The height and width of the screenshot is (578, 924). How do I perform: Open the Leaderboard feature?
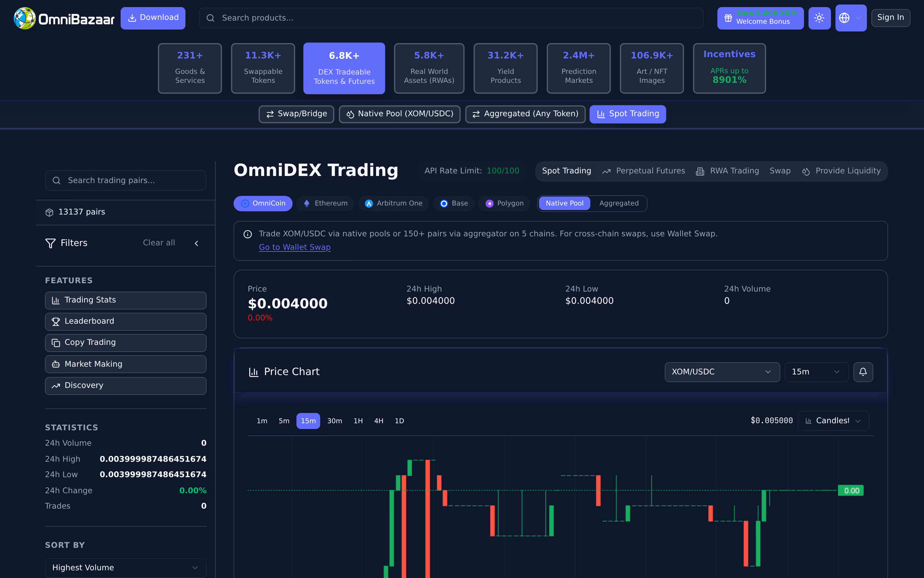pyautogui.click(x=126, y=321)
